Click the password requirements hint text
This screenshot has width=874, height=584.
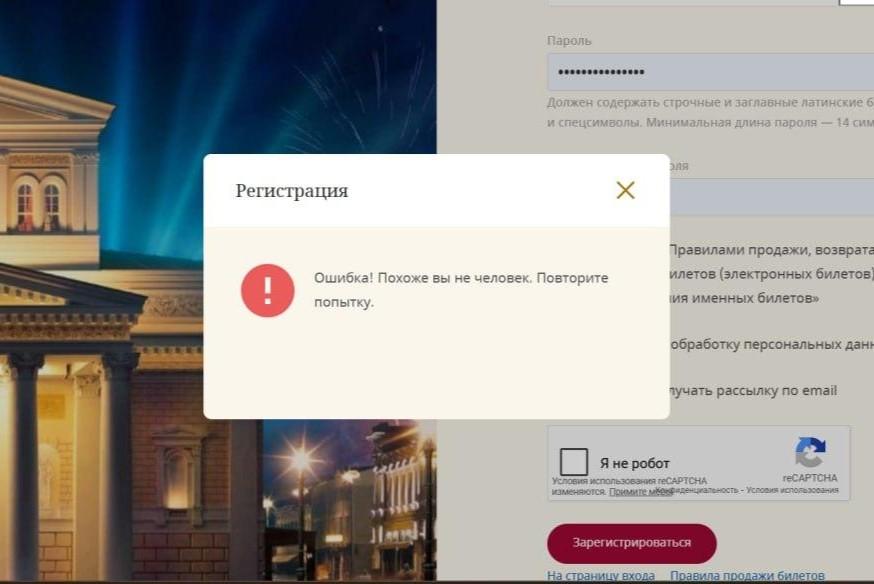[x=710, y=112]
